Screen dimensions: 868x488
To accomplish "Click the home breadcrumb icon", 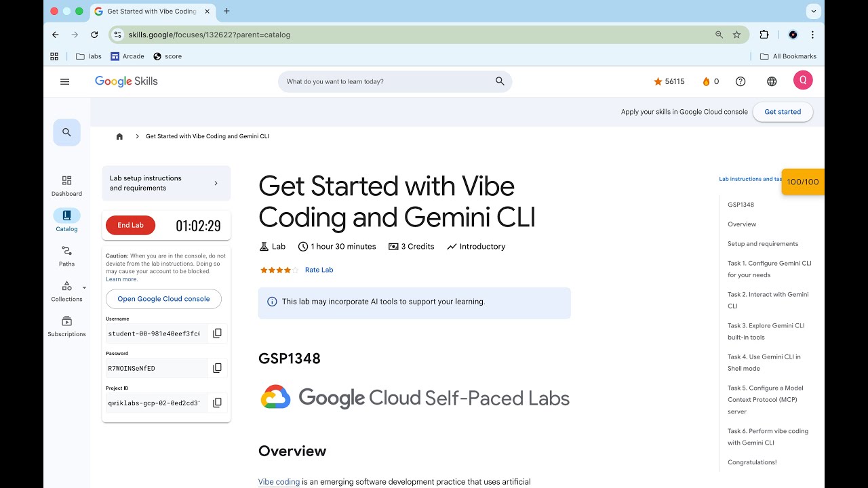I will coord(119,136).
